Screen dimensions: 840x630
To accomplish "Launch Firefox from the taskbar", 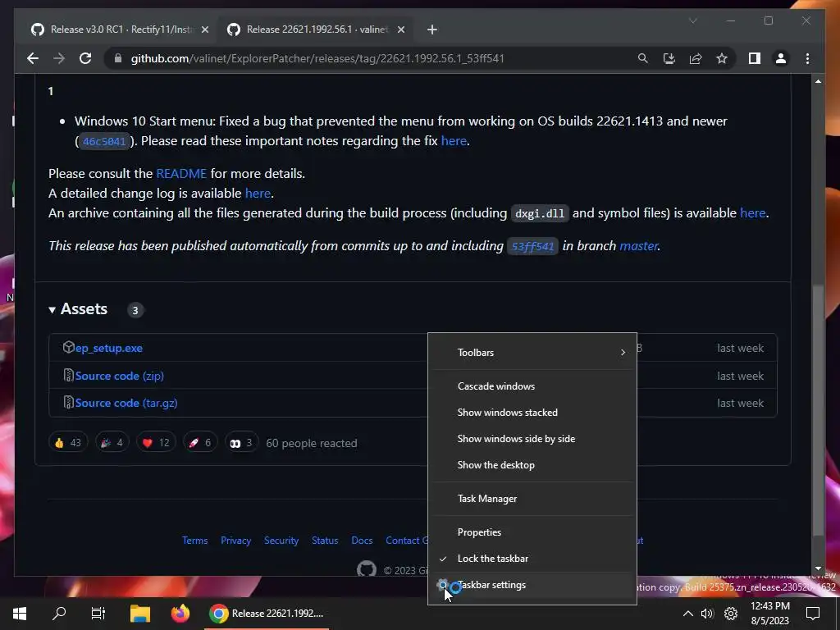I will coord(180,614).
